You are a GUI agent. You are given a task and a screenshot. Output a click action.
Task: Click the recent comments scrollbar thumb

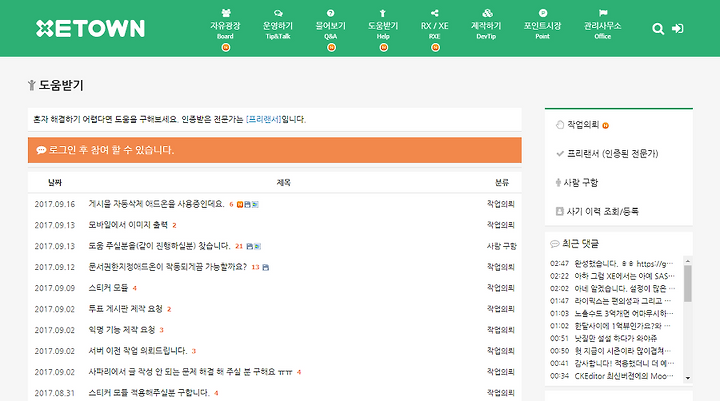687,283
